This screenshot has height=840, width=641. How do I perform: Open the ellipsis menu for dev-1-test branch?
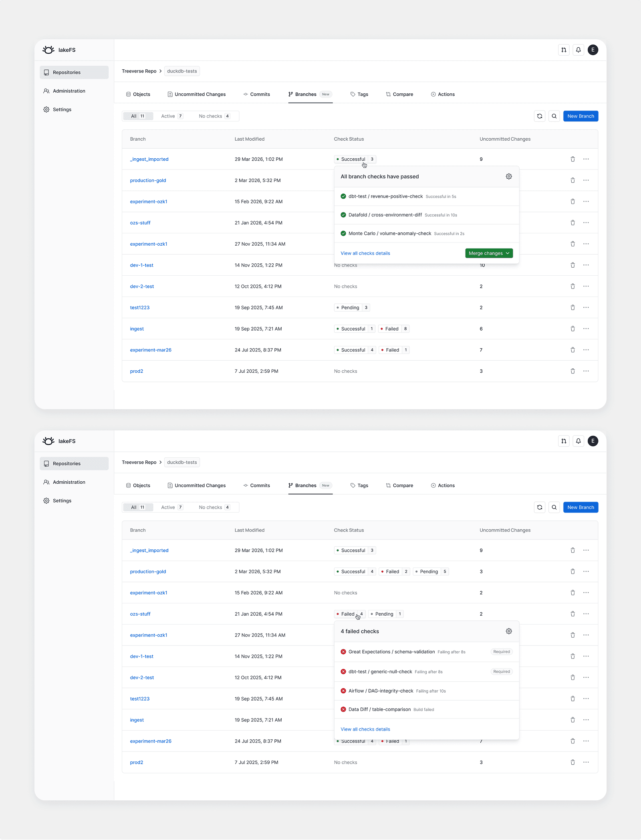coord(586,265)
